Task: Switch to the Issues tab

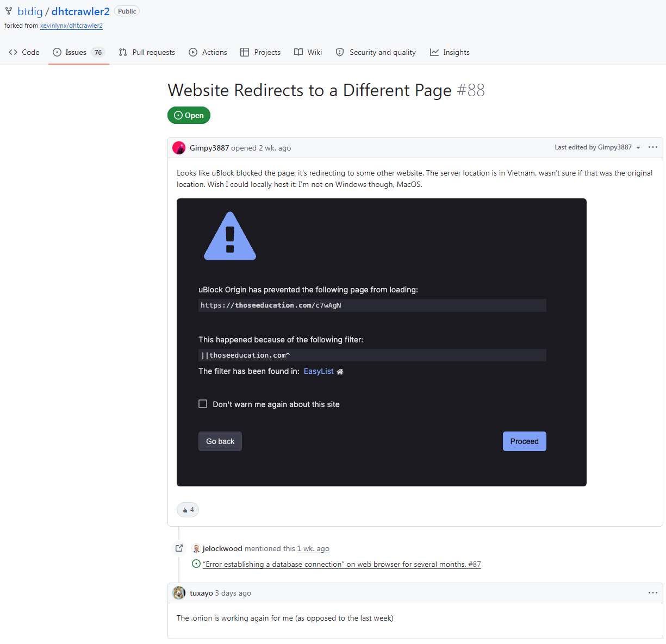Action: (79, 52)
